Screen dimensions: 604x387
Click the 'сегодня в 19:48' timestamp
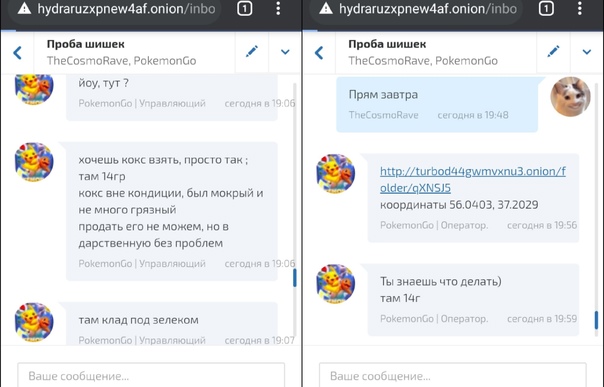coord(473,115)
